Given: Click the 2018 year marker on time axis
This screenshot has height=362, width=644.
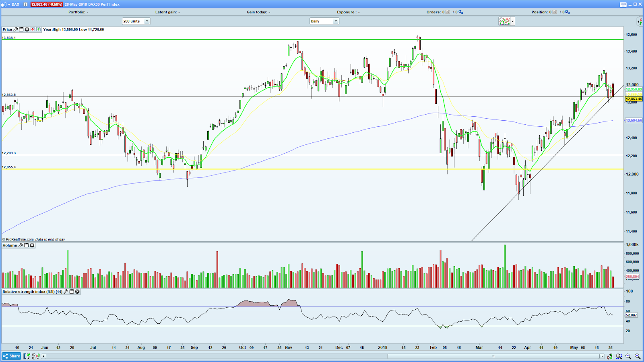Looking at the screenshot, I should click(383, 348).
